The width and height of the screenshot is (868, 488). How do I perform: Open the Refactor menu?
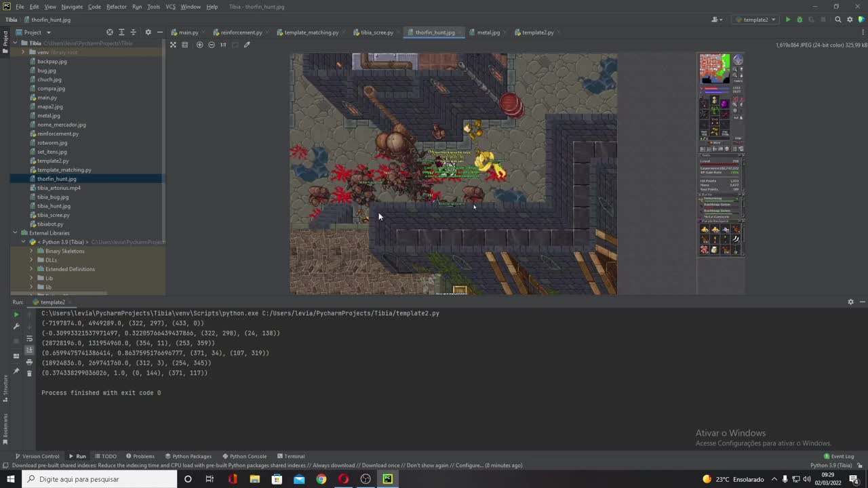pyautogui.click(x=116, y=7)
